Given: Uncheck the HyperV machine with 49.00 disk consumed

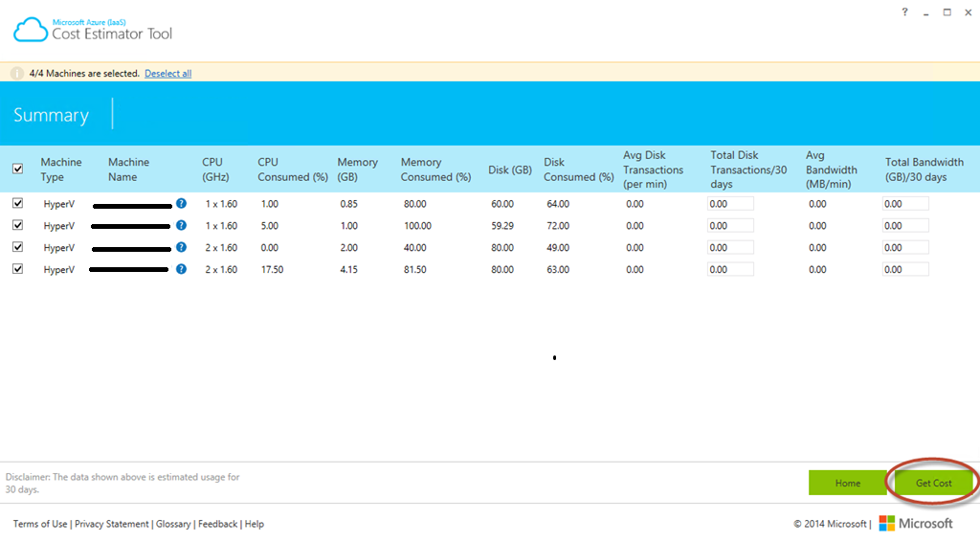Looking at the screenshot, I should (17, 247).
